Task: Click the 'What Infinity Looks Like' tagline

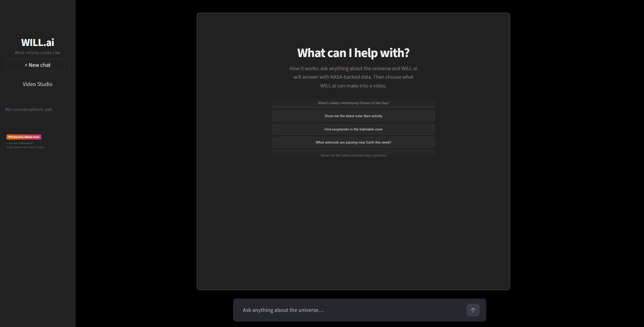Action: (37, 53)
